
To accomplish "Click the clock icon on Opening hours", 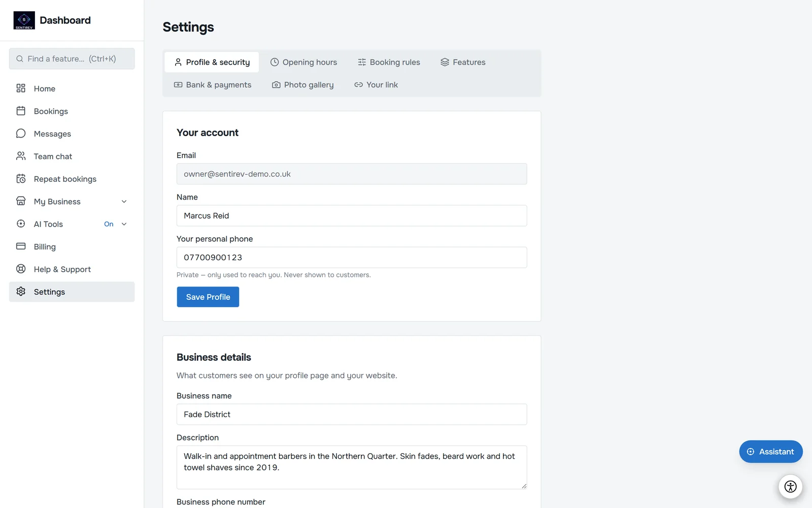I will pos(275,62).
